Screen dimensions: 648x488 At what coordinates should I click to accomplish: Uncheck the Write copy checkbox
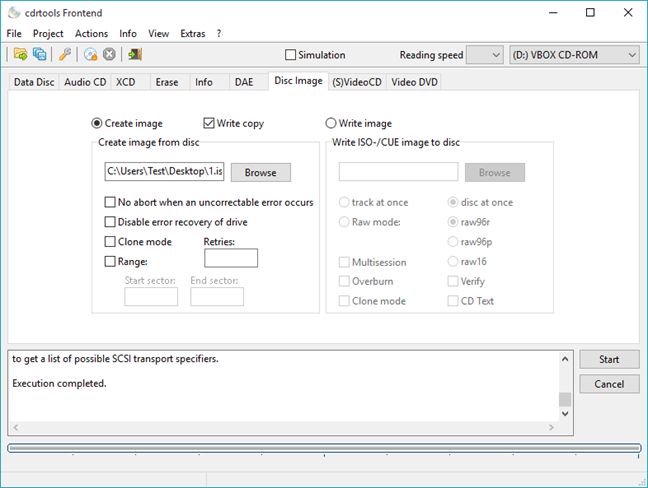click(x=209, y=123)
